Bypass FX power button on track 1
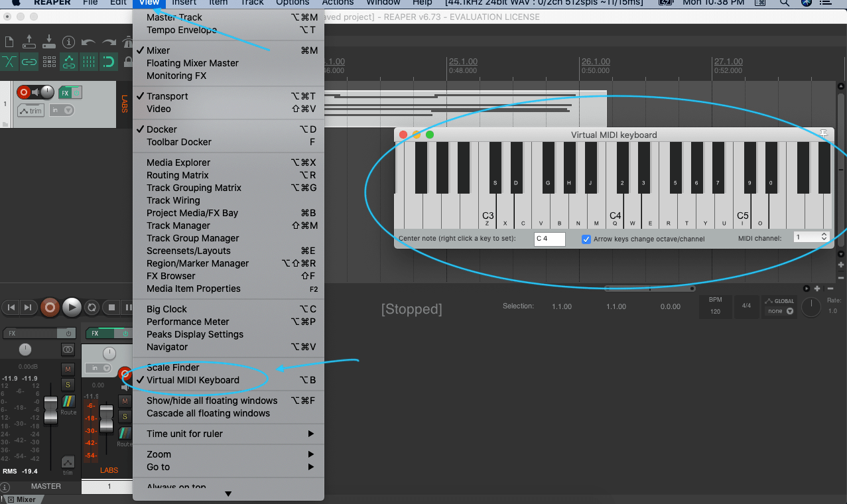This screenshot has height=504, width=847. tap(77, 93)
